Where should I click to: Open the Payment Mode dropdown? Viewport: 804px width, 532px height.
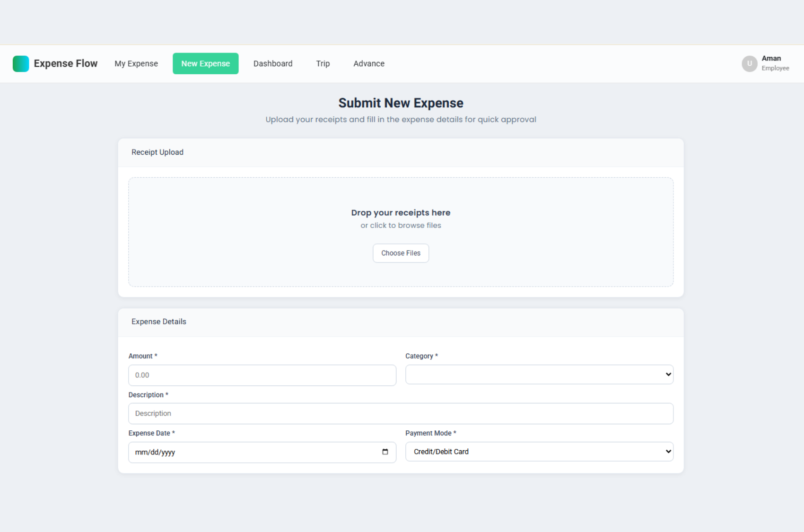pos(539,452)
